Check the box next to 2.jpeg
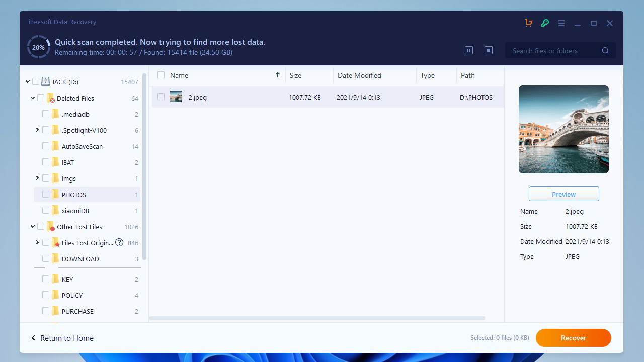 [161, 97]
